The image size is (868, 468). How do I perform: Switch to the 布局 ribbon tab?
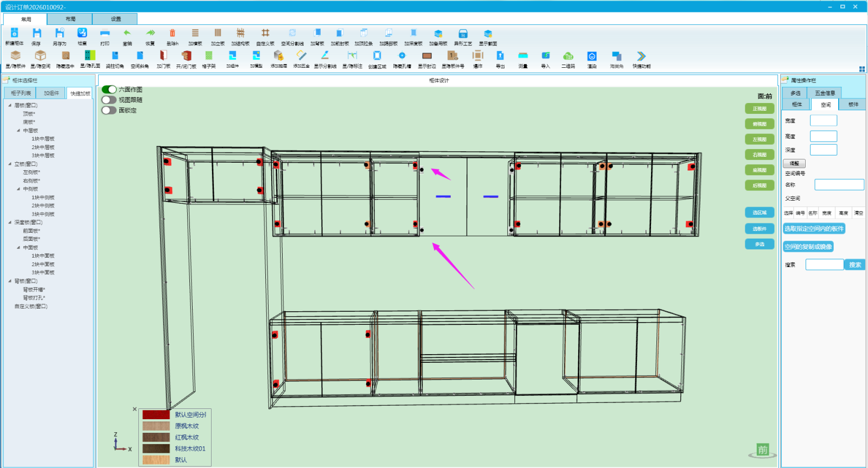pyautogui.click(x=71, y=19)
